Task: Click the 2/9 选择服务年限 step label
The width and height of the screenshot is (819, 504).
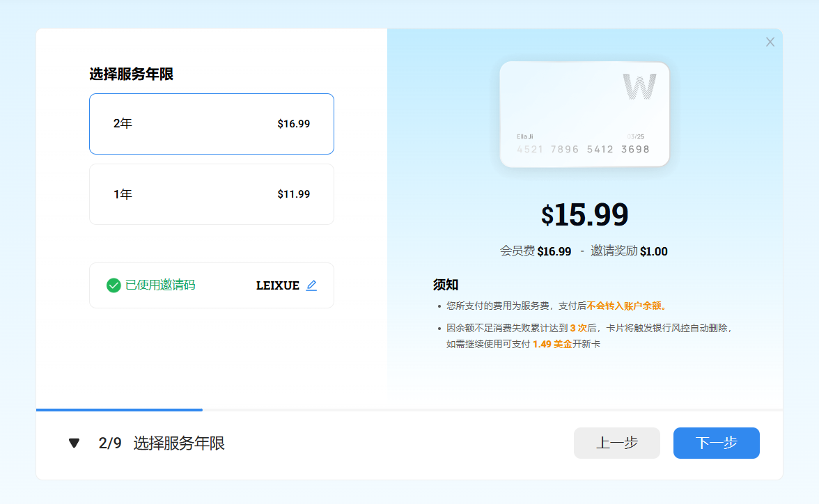Action: point(162,443)
